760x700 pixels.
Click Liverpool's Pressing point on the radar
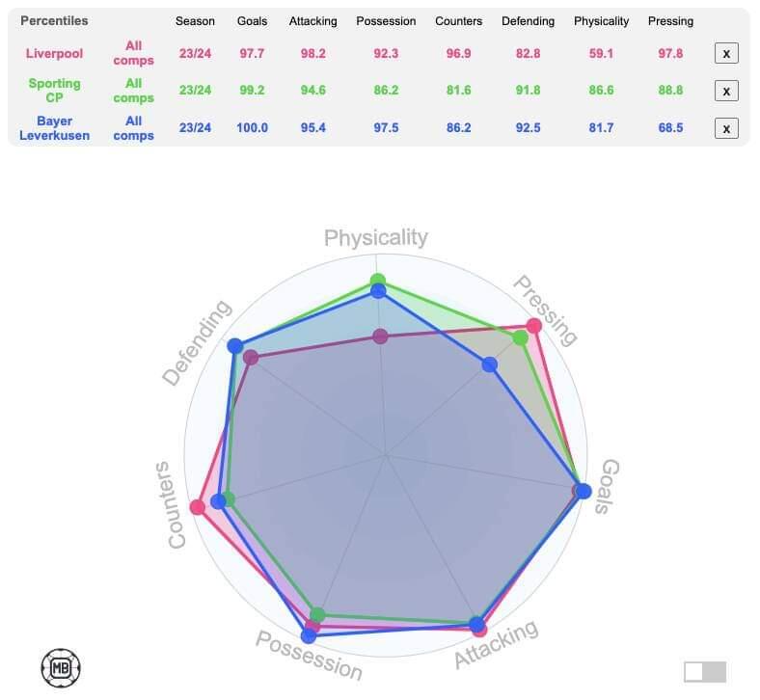pyautogui.click(x=533, y=327)
